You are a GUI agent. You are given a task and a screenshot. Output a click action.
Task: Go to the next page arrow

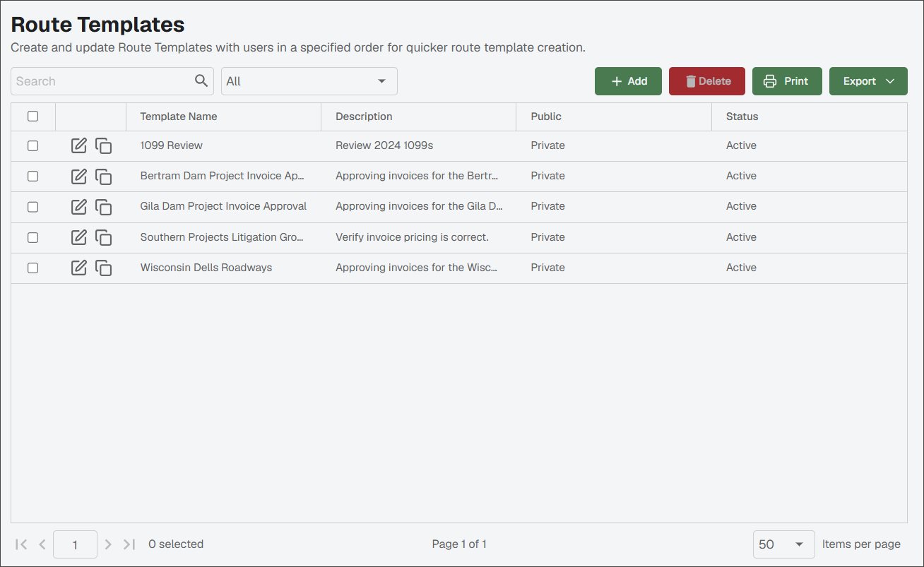coord(108,544)
